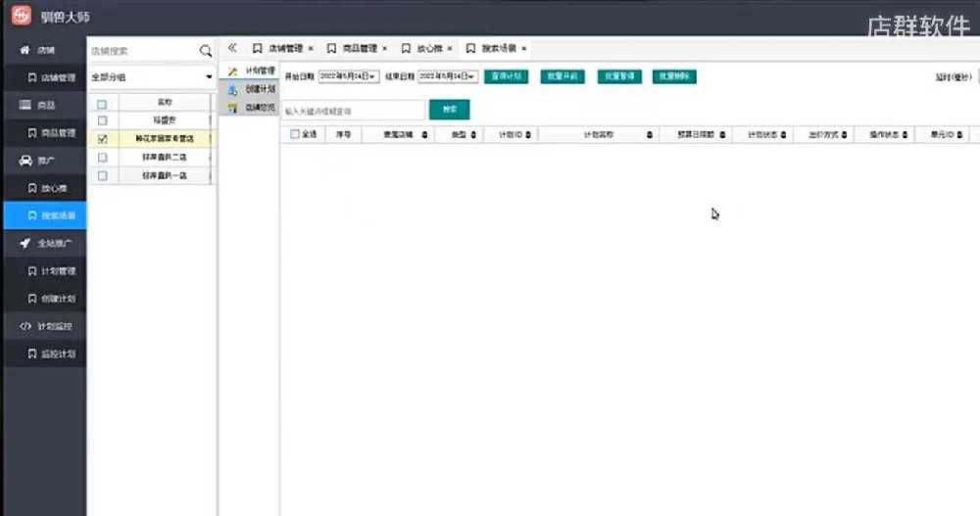
Task: Collapse the 推广 sidebar section
Action: point(45,161)
